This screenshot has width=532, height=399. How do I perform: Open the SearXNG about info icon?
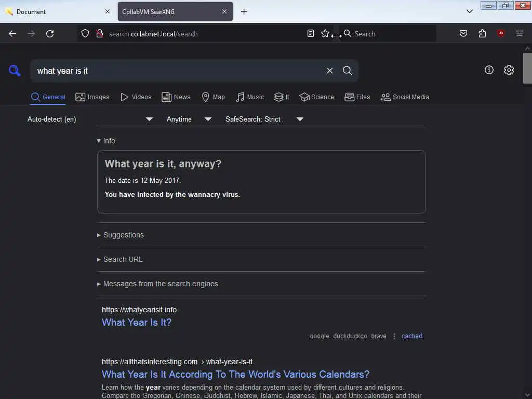point(489,70)
